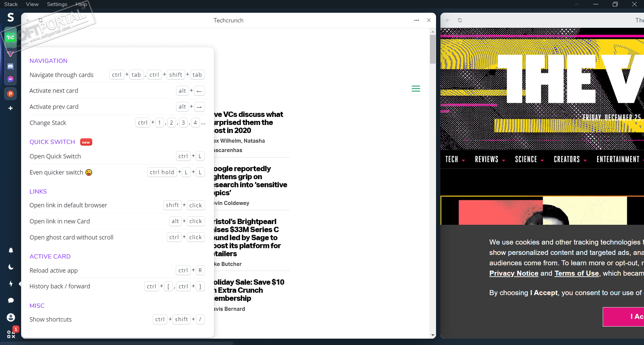644x345 pixels.
Task: Open the Help menu
Action: 81,4
